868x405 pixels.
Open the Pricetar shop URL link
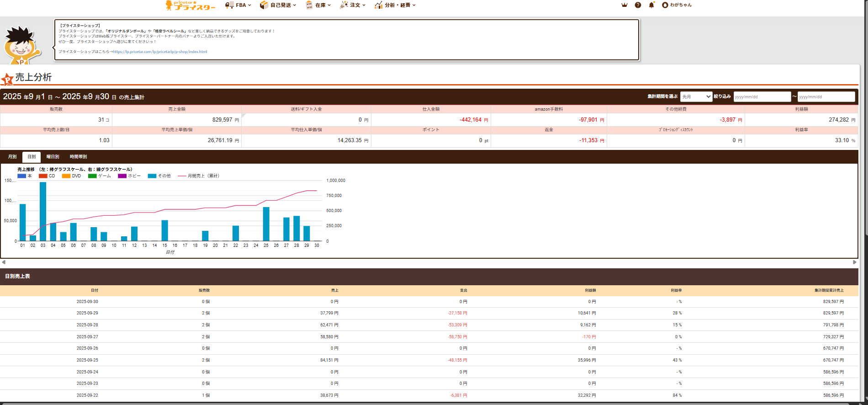pyautogui.click(x=160, y=52)
